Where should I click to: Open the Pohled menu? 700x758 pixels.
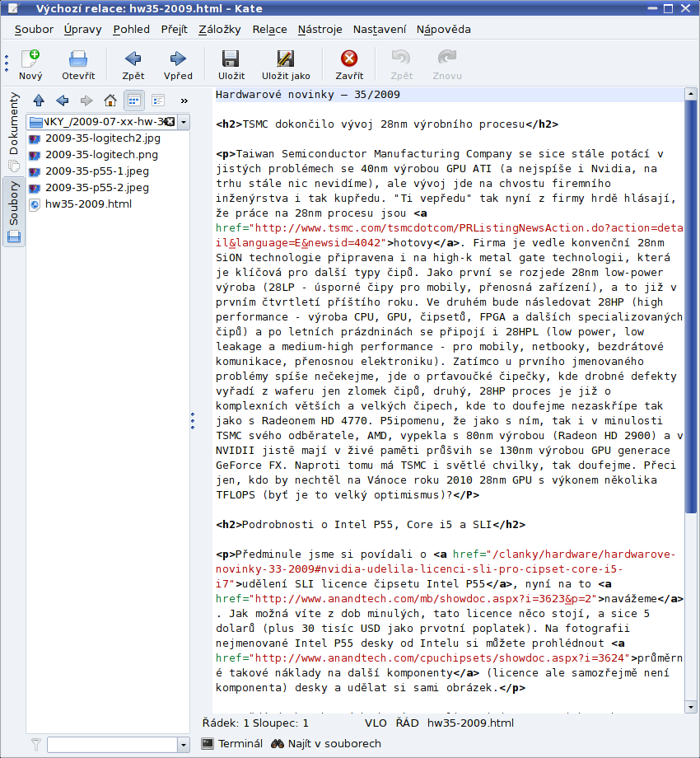tap(132, 30)
